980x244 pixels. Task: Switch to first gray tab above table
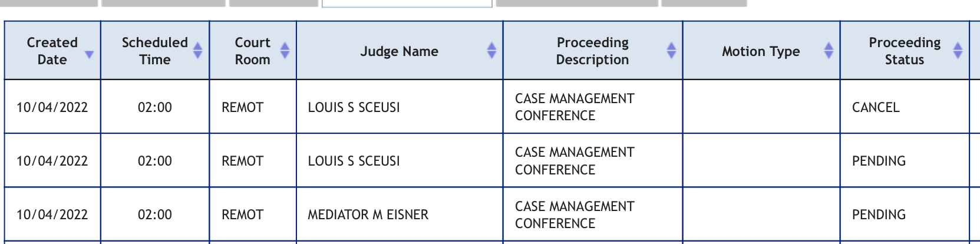[x=49, y=3]
